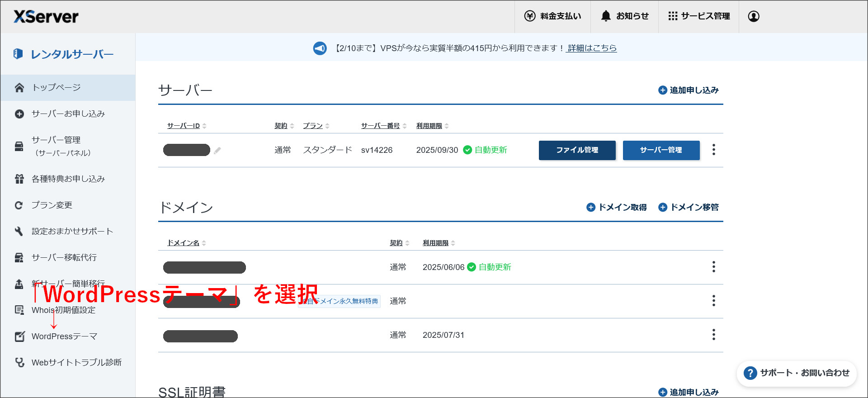Image resolution: width=868 pixels, height=398 pixels.
Task: Open three-dot menu for the 永久無料特典 domain
Action: 714,301
